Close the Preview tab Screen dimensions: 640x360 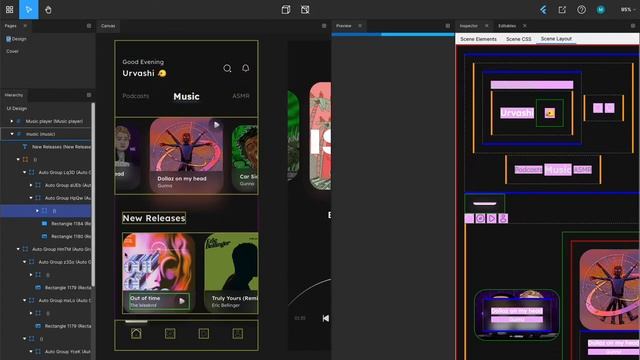coord(360,26)
